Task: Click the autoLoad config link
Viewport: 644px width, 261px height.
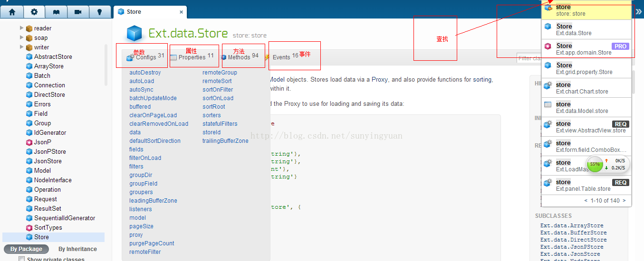Action: pos(142,81)
